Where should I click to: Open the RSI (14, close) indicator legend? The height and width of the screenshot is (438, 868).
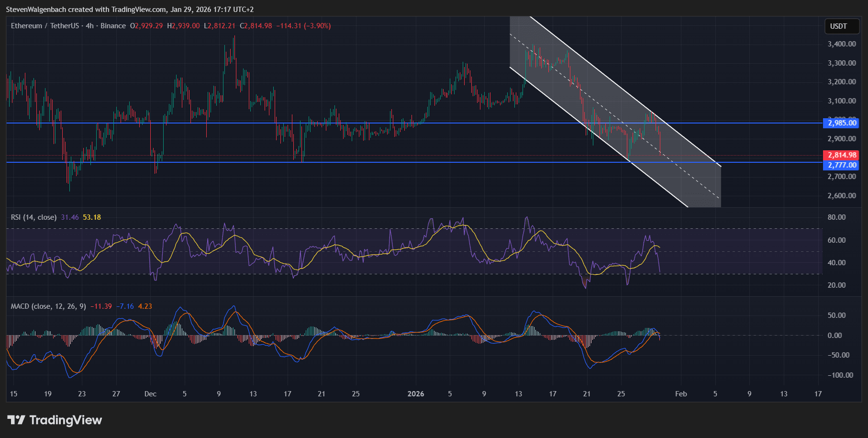point(33,217)
